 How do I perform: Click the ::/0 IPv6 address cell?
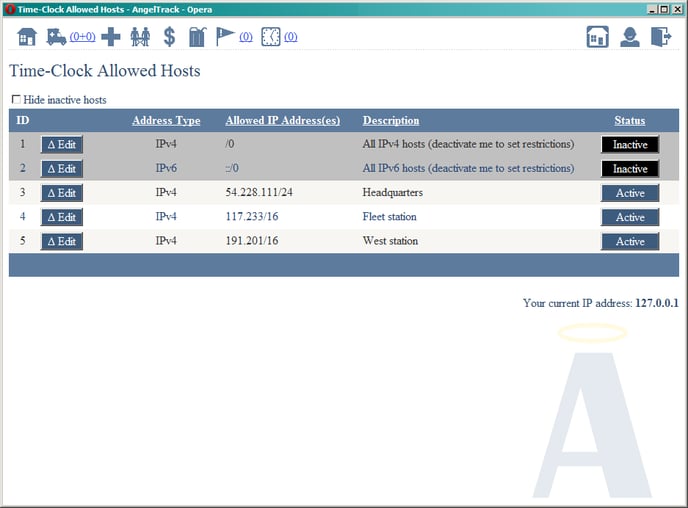[x=232, y=168]
